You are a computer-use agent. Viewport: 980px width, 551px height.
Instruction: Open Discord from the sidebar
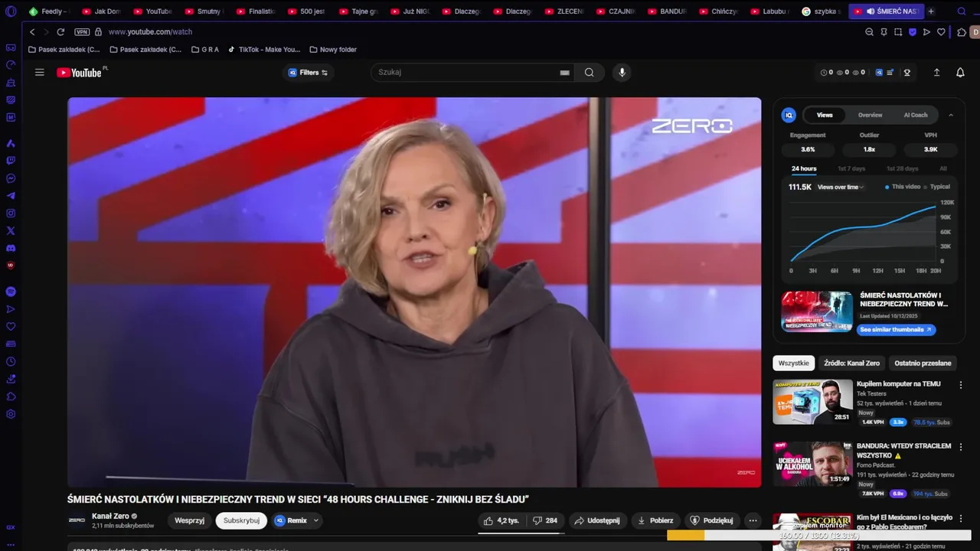click(11, 248)
